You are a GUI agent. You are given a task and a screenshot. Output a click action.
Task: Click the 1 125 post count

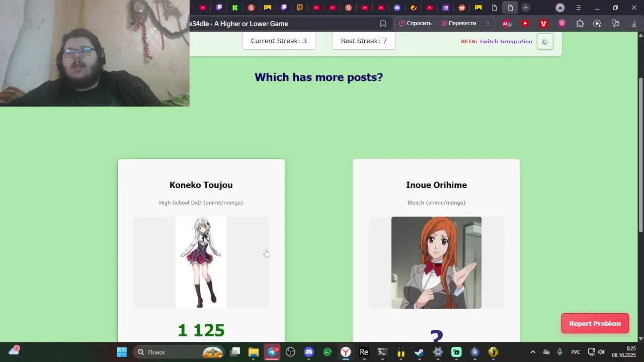[x=201, y=330]
